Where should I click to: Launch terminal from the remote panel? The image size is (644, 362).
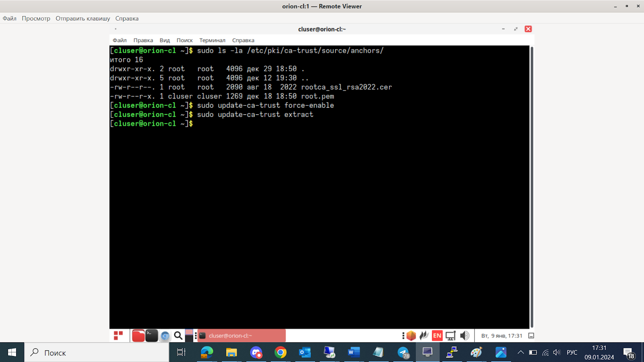click(x=151, y=335)
